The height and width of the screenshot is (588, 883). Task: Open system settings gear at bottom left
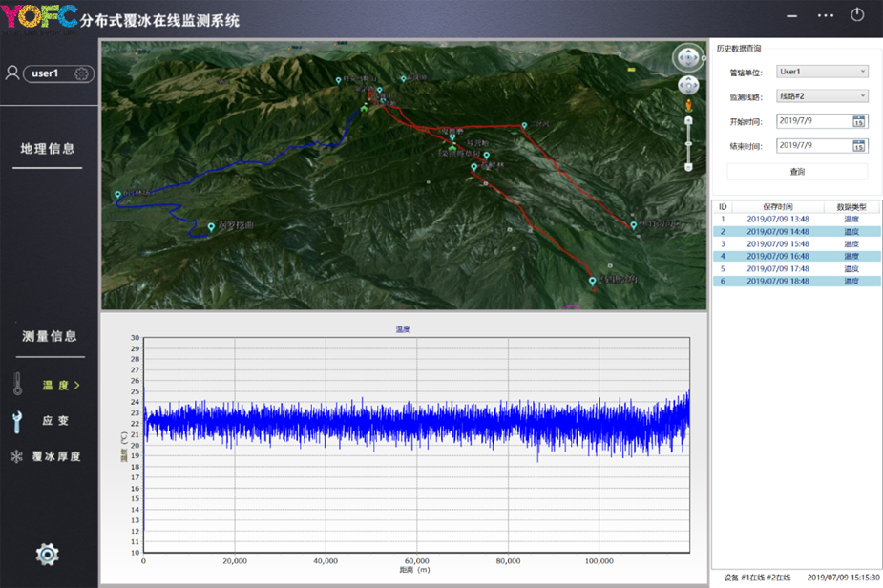click(x=47, y=554)
